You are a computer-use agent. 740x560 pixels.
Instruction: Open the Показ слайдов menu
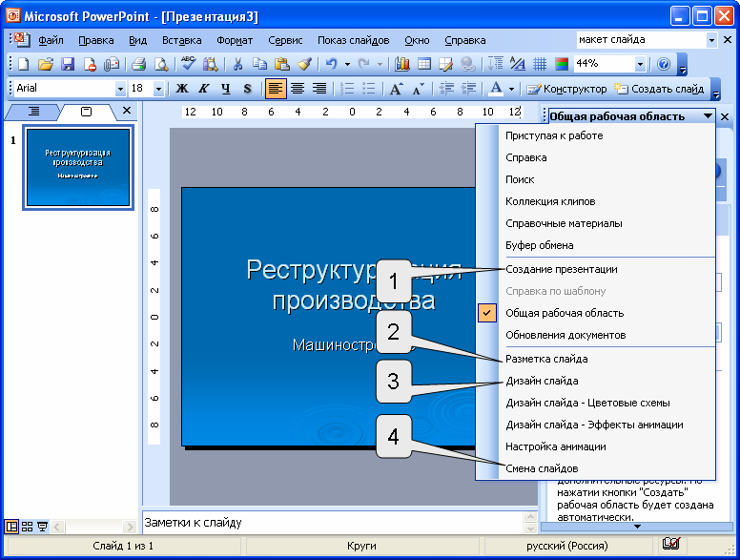pos(354,40)
